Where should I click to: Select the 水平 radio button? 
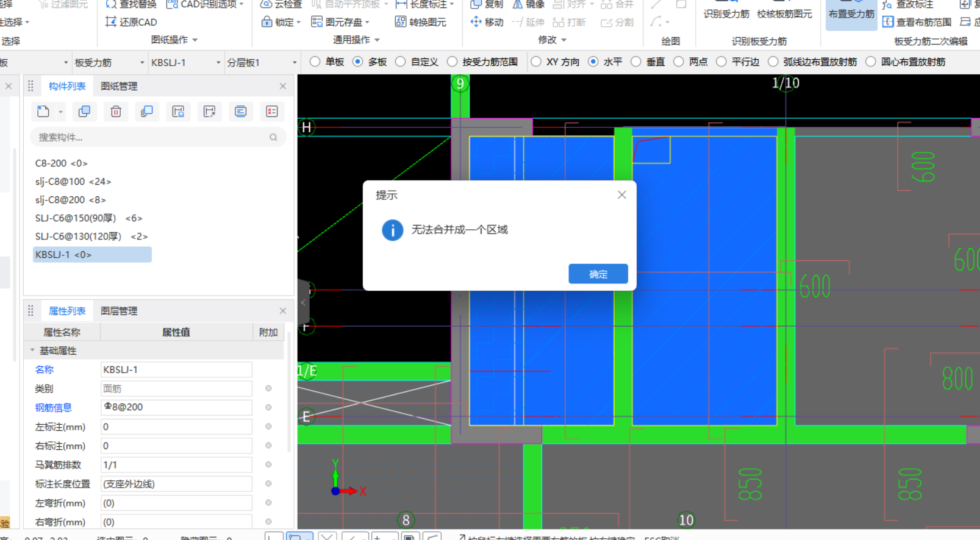tap(593, 62)
